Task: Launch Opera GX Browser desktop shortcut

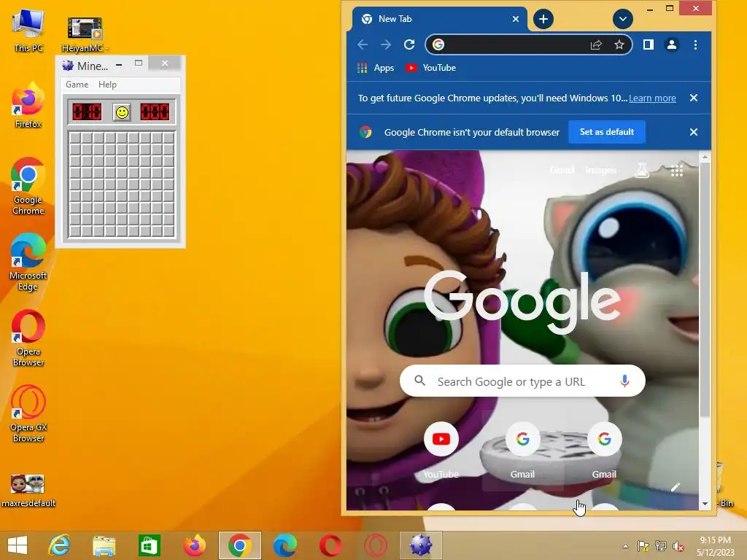Action: 28,413
